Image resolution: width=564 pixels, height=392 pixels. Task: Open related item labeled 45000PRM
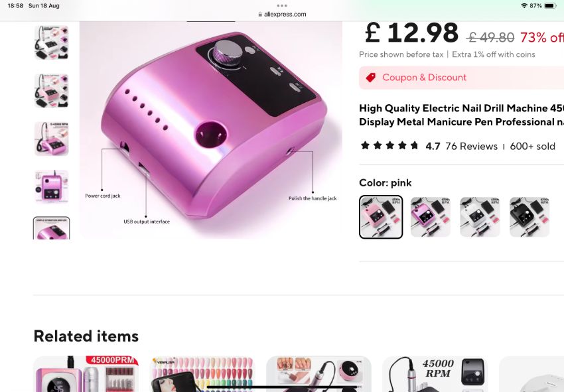[86, 374]
